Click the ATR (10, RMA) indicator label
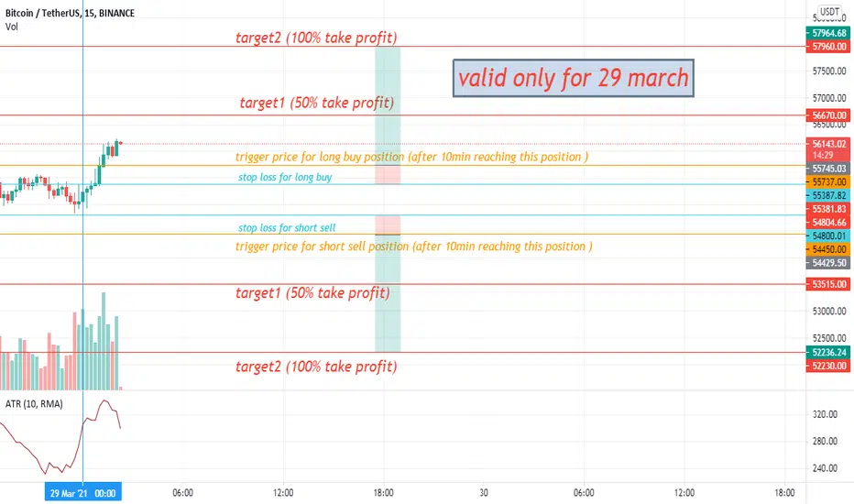This screenshot has height=504, width=854. tap(34, 404)
